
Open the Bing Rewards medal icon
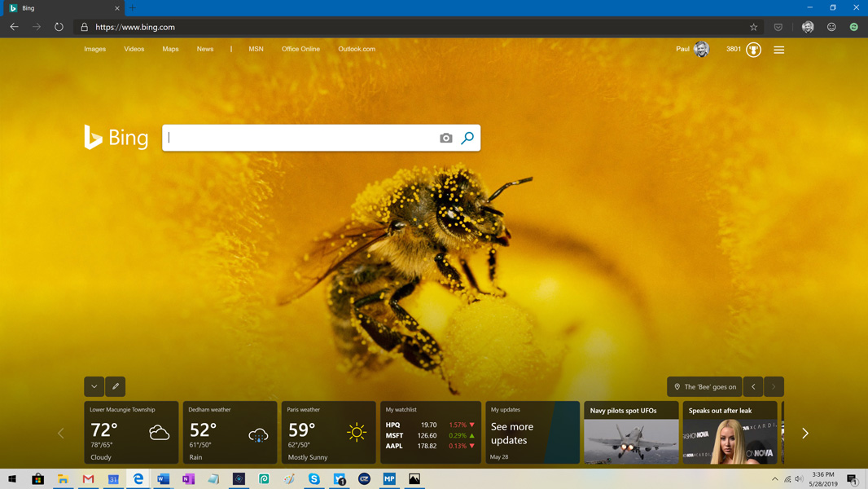pyautogui.click(x=753, y=50)
